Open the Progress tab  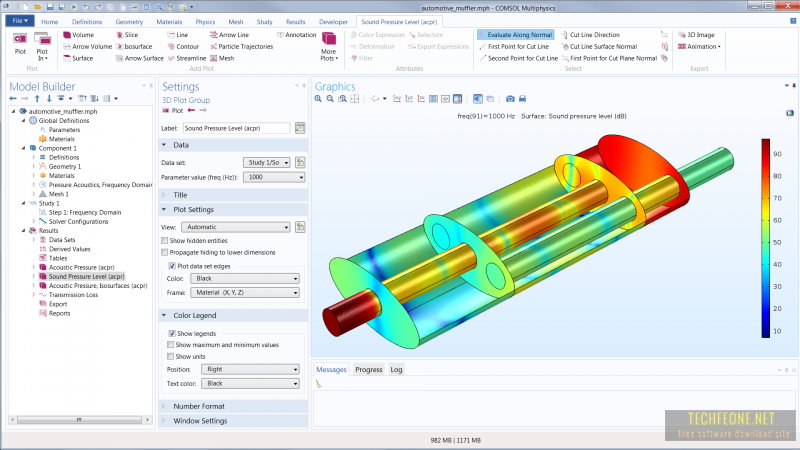pos(369,369)
